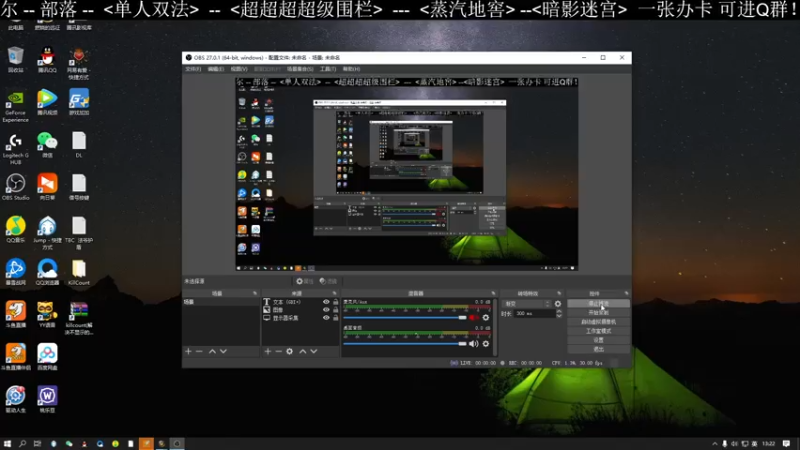Remove scene with minus icon in scenes panel
800x450 pixels.
(199, 351)
